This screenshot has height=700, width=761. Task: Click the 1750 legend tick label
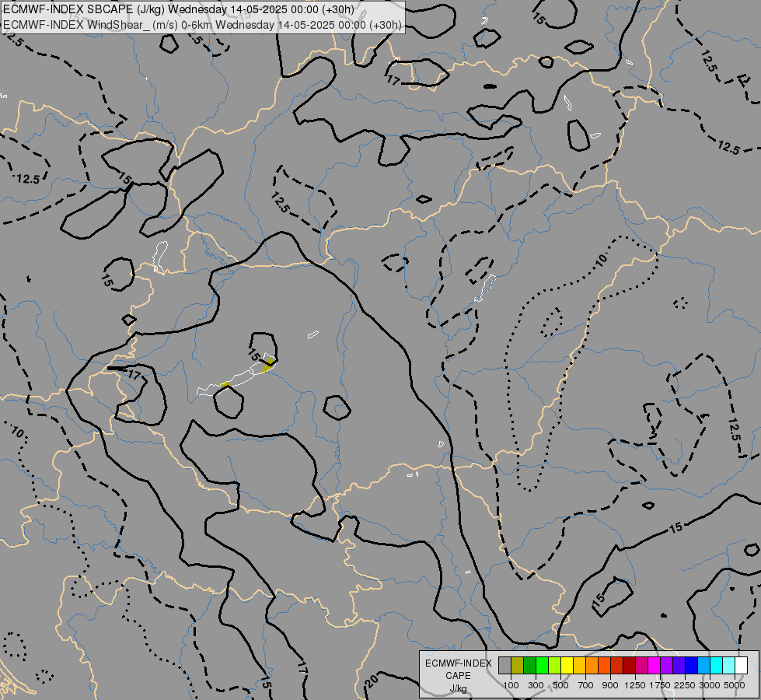(x=660, y=685)
